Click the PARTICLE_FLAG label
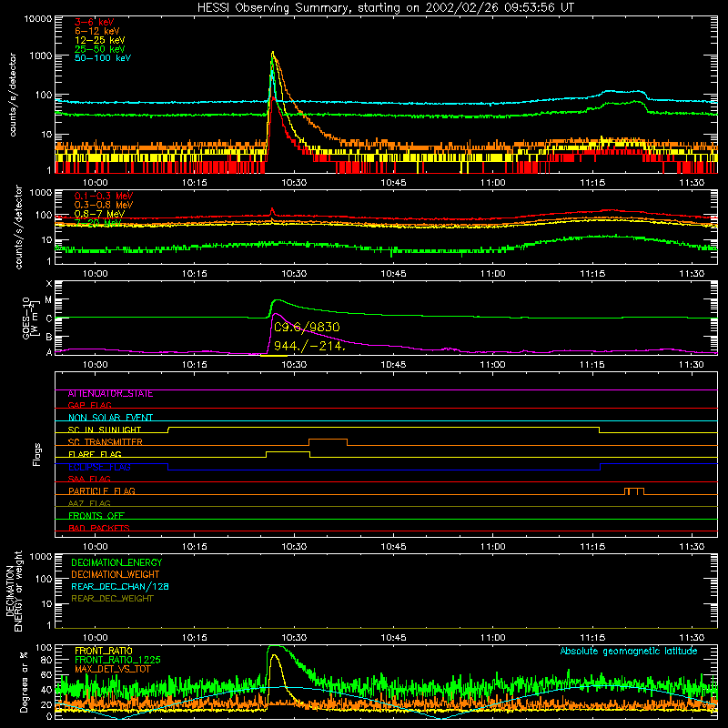Screen dimensions: 728x728 (102, 491)
